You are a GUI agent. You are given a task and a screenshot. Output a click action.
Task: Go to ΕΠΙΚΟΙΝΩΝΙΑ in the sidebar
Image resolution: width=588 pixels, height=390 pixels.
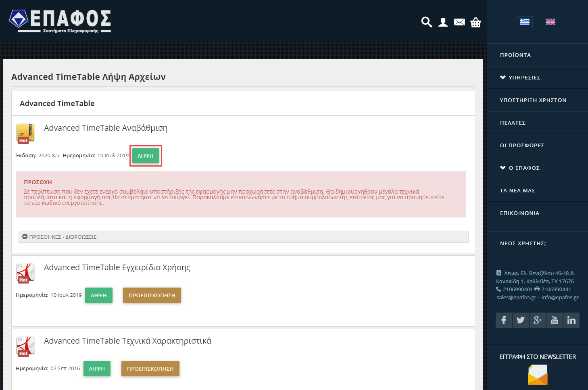tap(519, 213)
